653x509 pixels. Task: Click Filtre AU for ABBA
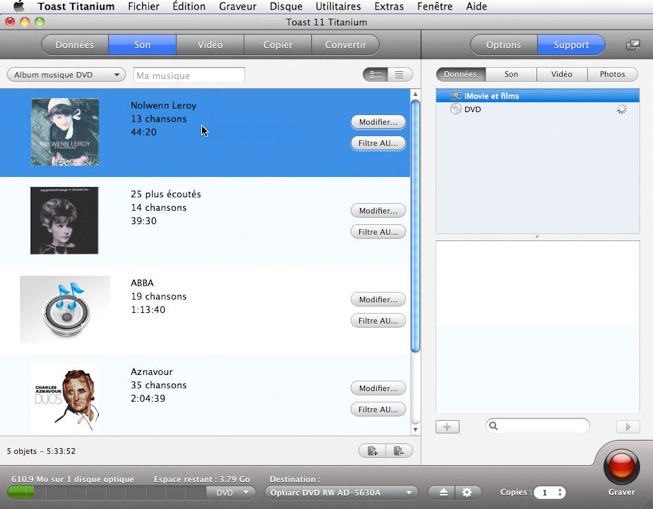coord(378,321)
